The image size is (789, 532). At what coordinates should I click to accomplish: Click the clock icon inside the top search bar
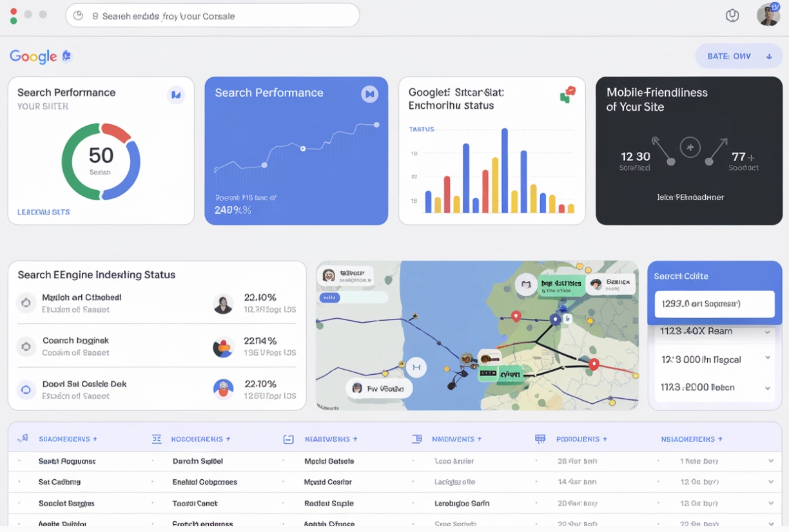point(78,15)
